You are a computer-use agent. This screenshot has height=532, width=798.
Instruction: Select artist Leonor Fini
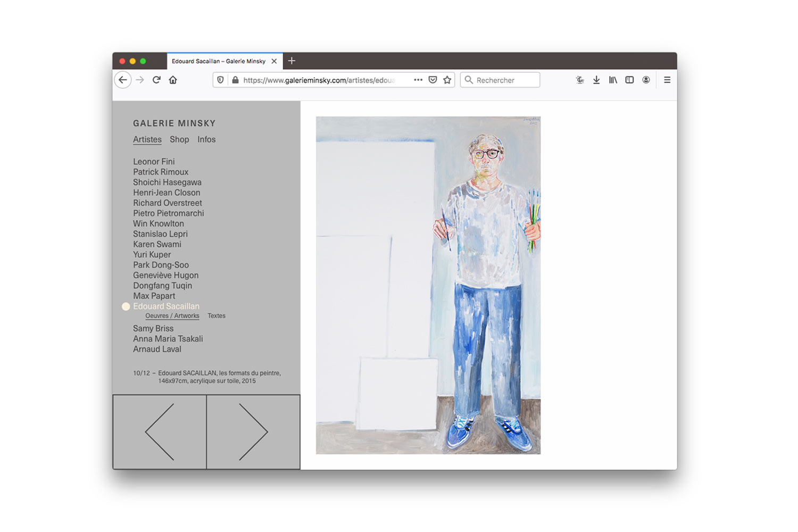click(x=154, y=162)
